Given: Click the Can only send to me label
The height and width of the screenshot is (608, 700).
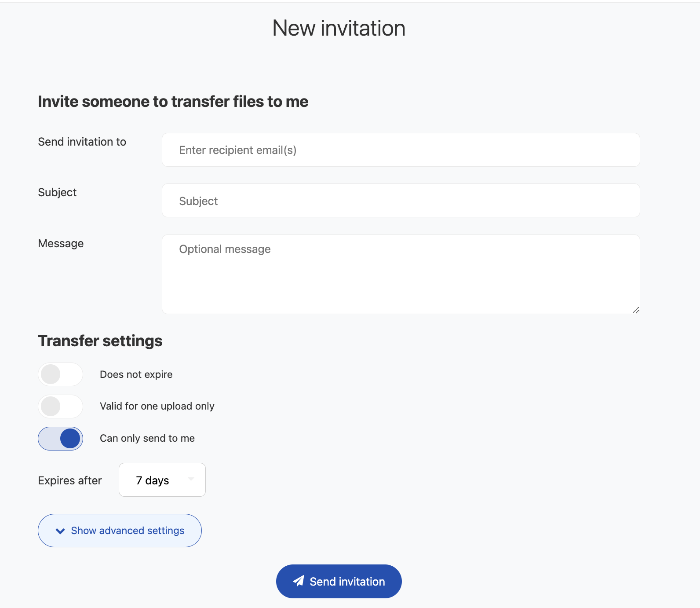Looking at the screenshot, I should point(147,438).
